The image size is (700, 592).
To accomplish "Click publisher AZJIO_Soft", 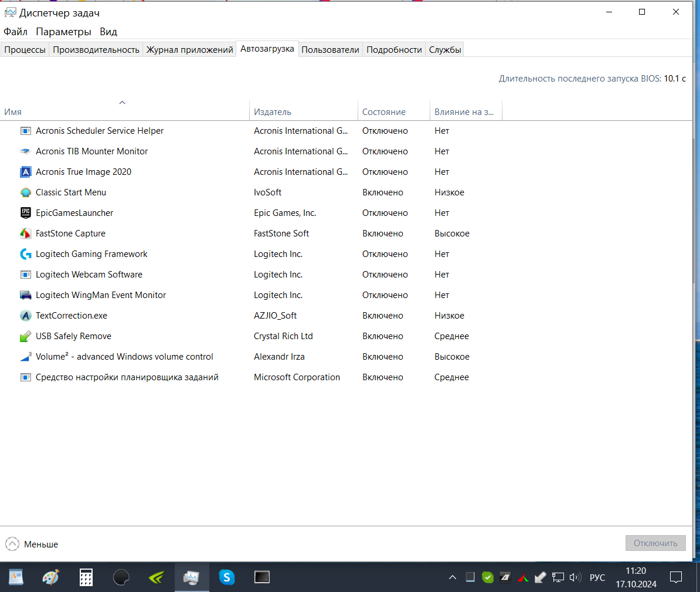I will 275,316.
